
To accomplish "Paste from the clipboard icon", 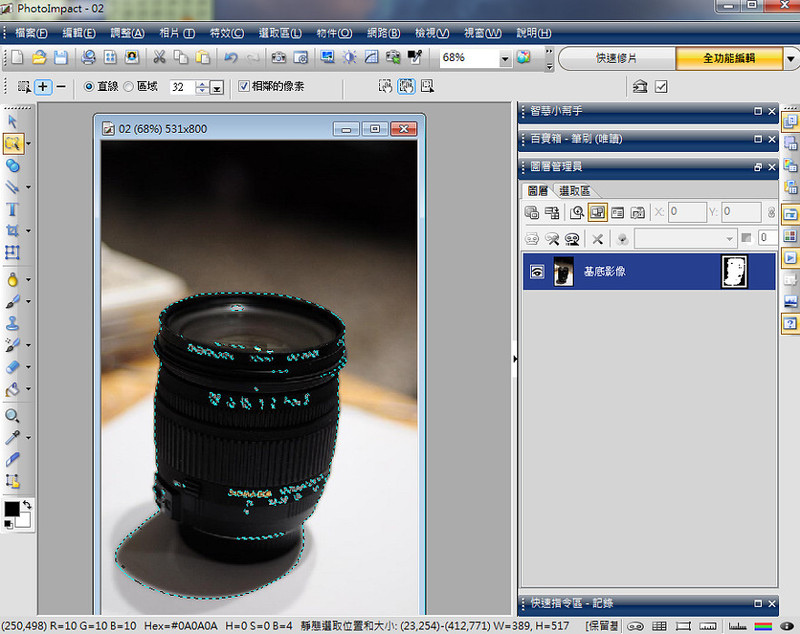I will pos(203,57).
